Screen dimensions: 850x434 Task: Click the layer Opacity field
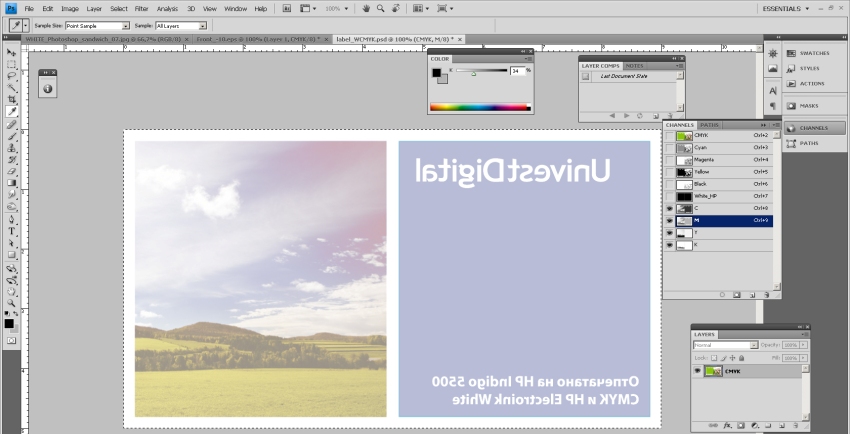[790, 345]
